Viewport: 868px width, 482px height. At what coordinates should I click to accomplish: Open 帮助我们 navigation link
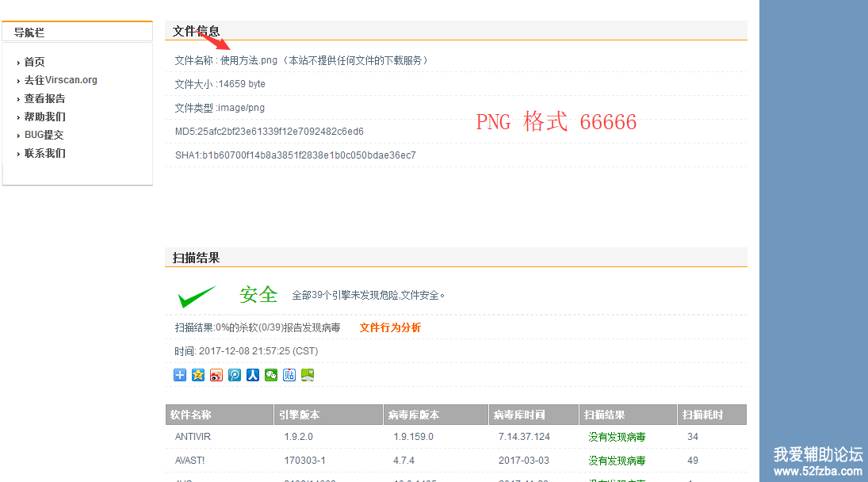(x=45, y=117)
